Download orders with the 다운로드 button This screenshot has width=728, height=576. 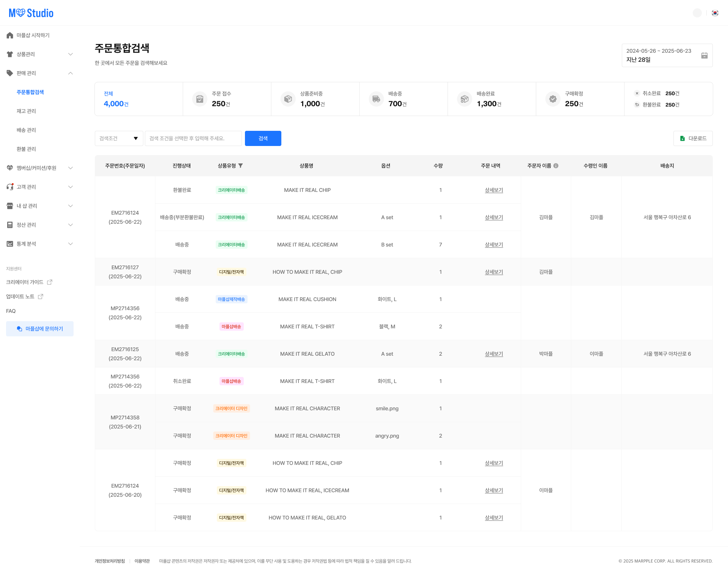click(x=693, y=138)
